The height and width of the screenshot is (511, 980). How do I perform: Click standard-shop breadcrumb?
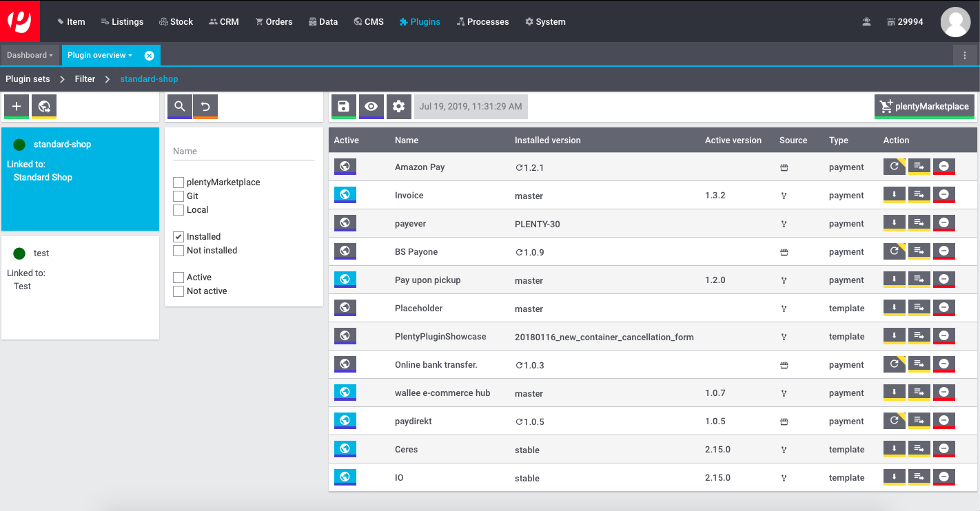click(x=149, y=79)
